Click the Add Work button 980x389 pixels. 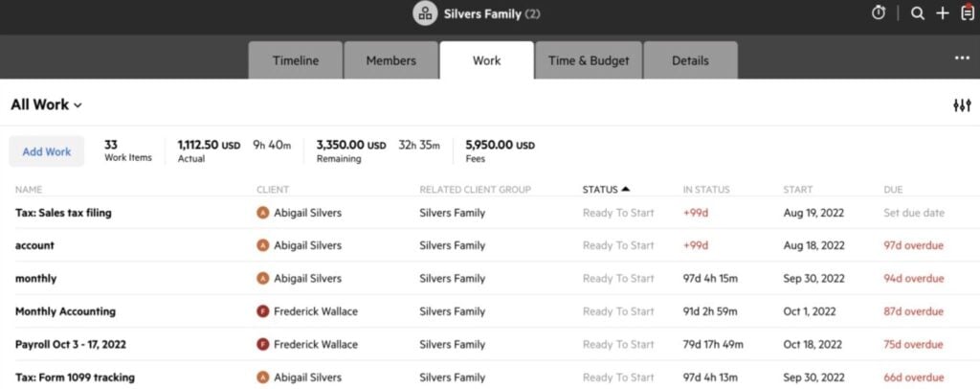click(x=46, y=151)
